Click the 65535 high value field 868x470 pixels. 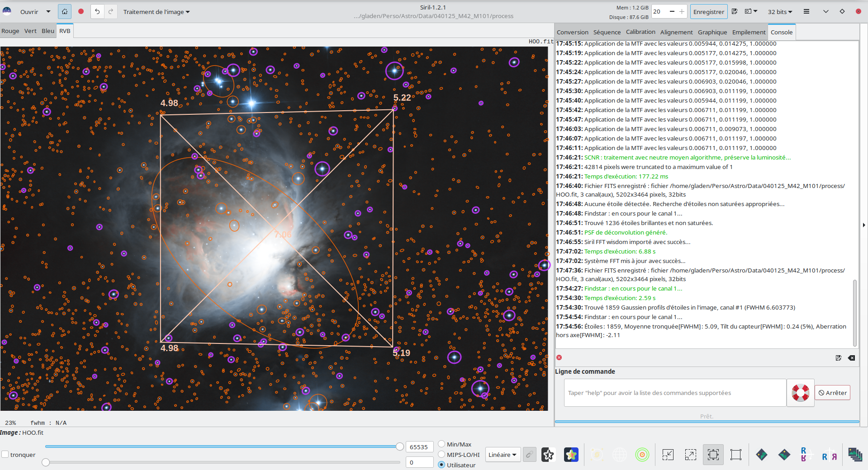point(419,447)
